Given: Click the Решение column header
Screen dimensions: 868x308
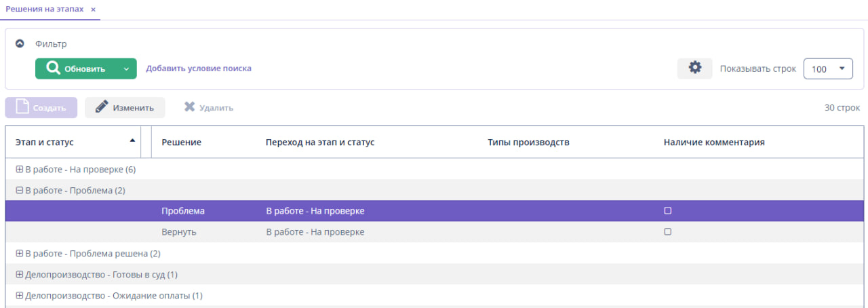Looking at the screenshot, I should (x=181, y=142).
